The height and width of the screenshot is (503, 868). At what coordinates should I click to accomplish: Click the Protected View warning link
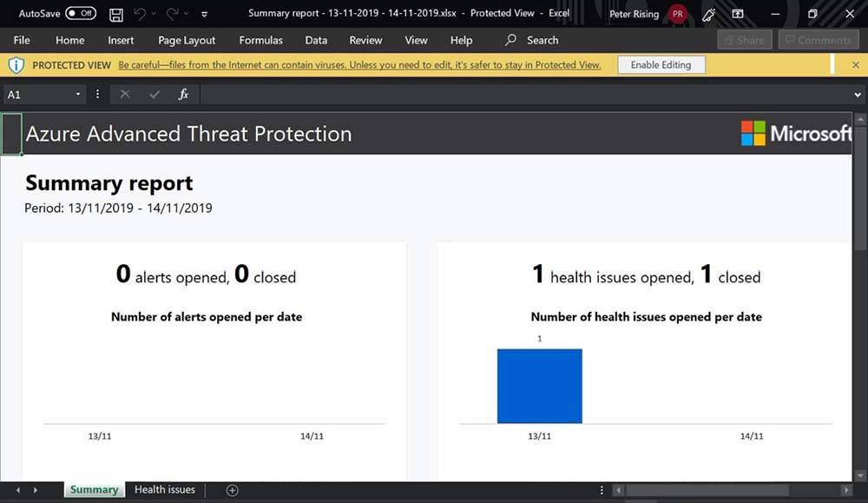(359, 65)
